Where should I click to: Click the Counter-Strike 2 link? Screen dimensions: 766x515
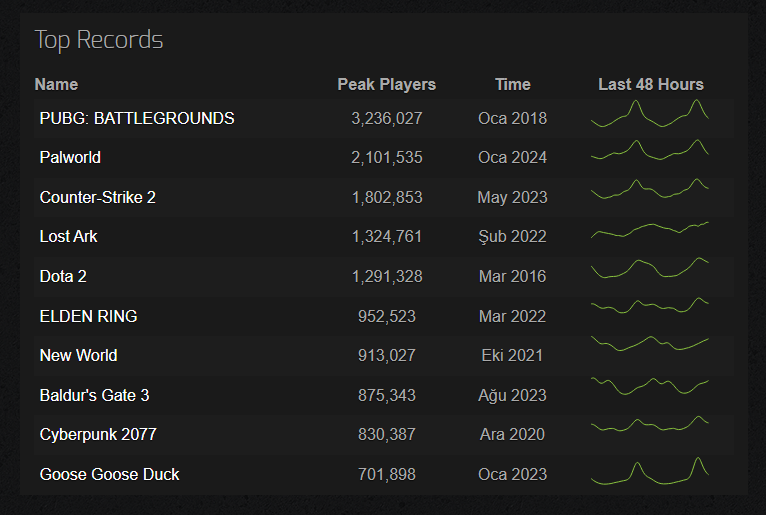pyautogui.click(x=98, y=197)
